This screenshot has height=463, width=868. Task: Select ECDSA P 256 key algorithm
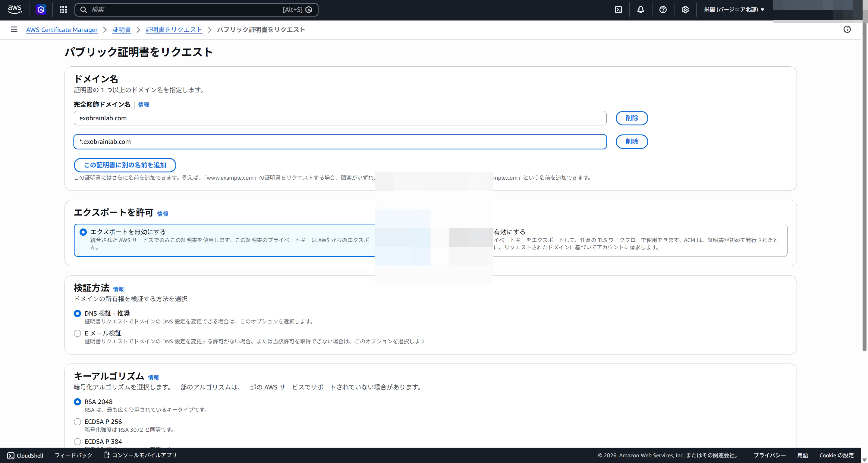pyautogui.click(x=77, y=421)
